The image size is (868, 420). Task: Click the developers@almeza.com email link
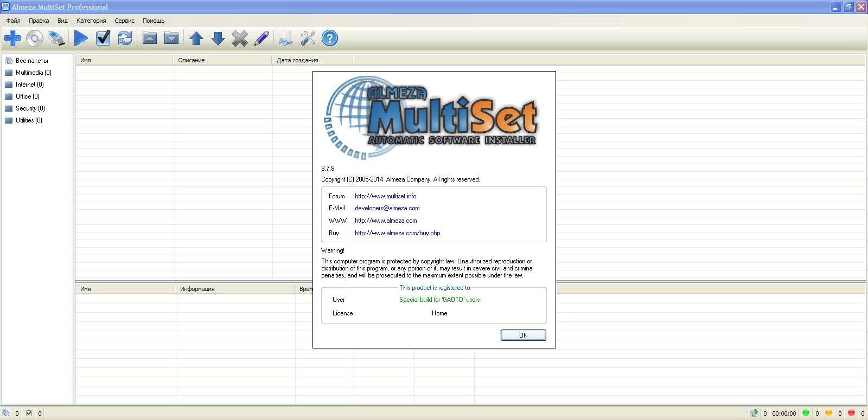coord(387,208)
